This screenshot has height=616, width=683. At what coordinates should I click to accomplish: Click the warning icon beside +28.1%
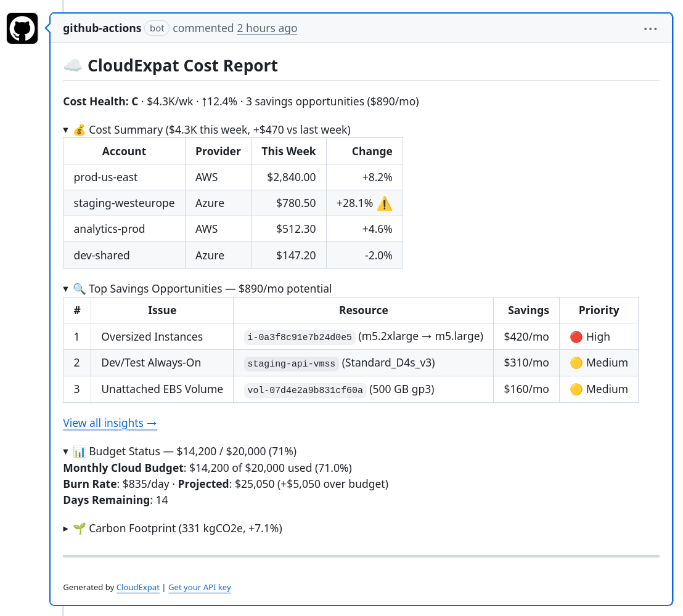point(384,203)
